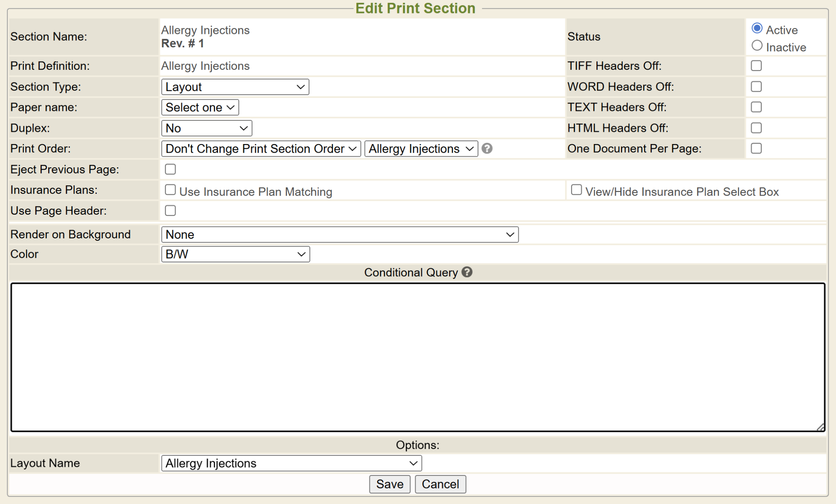Screen dimensions: 836x504
Task: Select the Inactive status radio button
Action: coord(757,46)
